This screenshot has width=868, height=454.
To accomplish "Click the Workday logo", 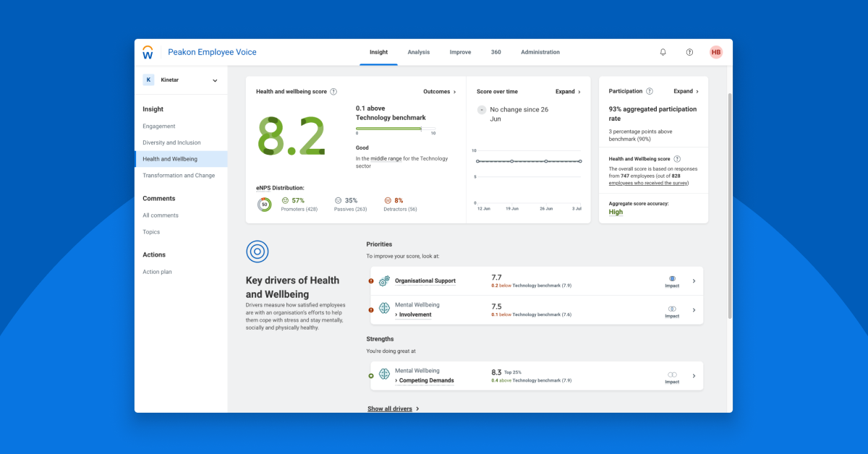I will pyautogui.click(x=148, y=51).
